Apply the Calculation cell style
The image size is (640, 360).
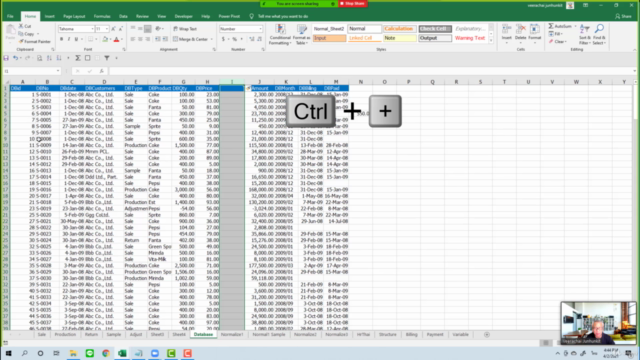click(399, 29)
